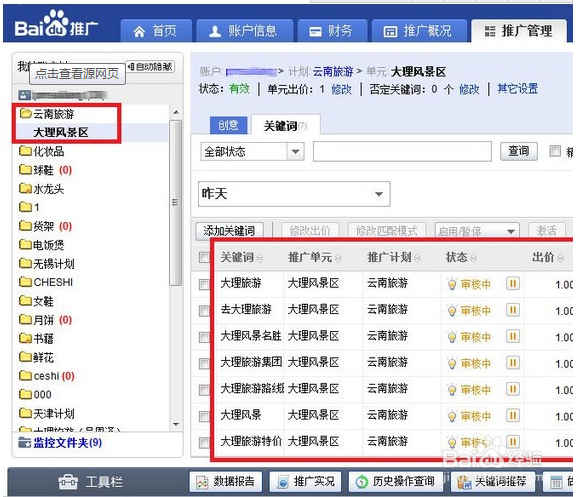Open the 关键词 tab
This screenshot has height=497, width=577.
[285, 126]
